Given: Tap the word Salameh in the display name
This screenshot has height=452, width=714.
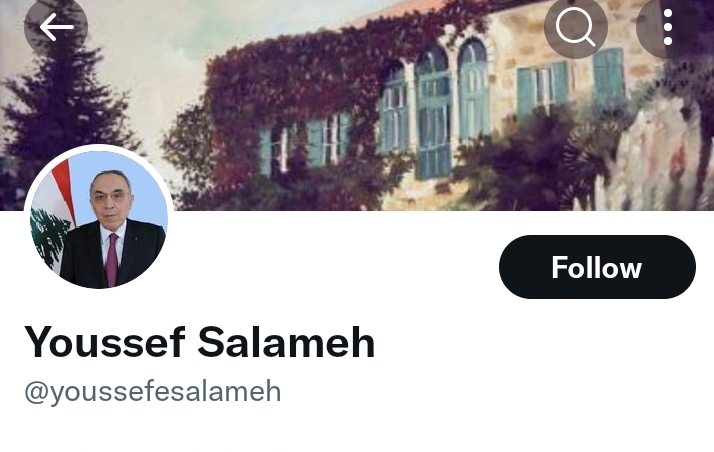Looking at the screenshot, I should 286,342.
